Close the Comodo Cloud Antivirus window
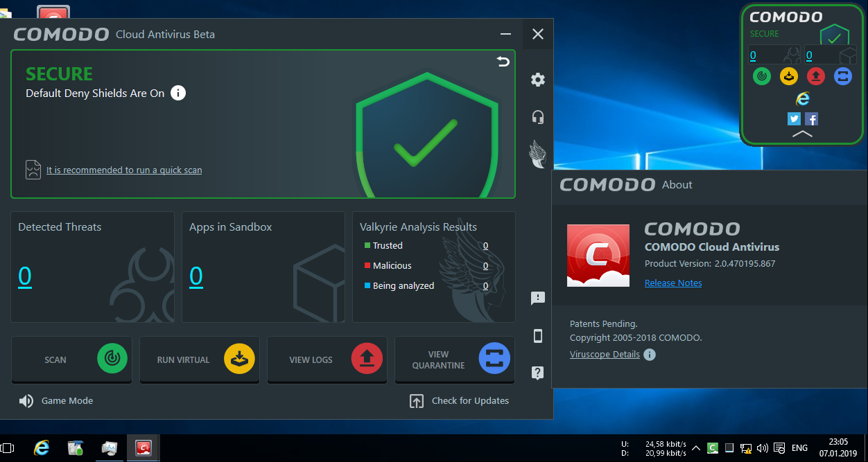This screenshot has height=462, width=868. [538, 34]
